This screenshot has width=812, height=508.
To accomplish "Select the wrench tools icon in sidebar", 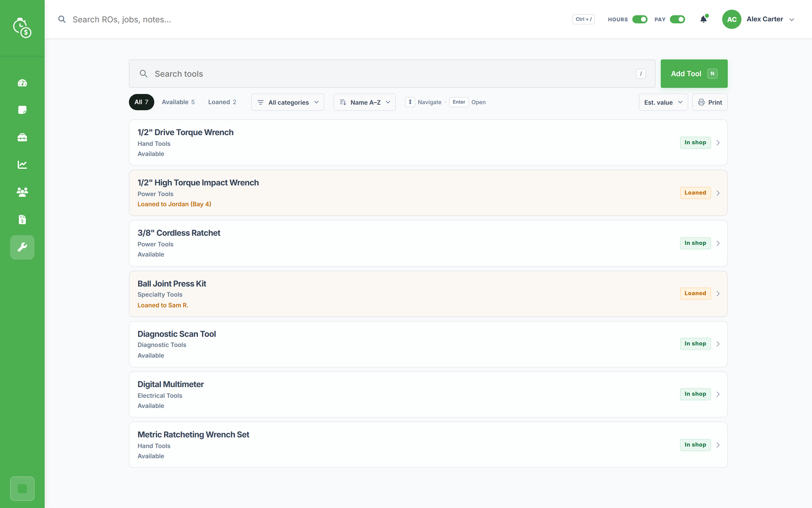I will pyautogui.click(x=22, y=247).
